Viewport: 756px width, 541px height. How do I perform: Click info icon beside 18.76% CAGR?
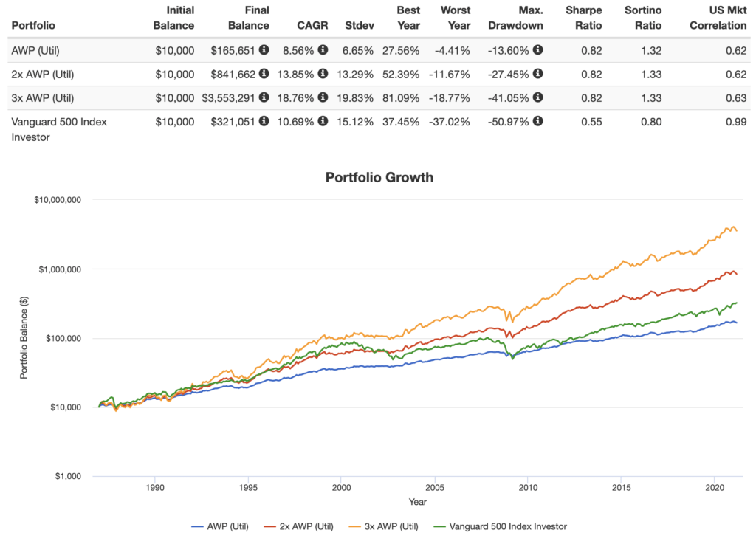(324, 97)
